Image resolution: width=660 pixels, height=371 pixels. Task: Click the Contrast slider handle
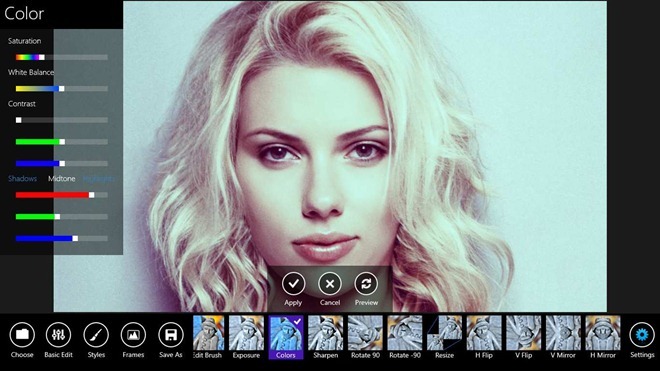click(x=19, y=120)
